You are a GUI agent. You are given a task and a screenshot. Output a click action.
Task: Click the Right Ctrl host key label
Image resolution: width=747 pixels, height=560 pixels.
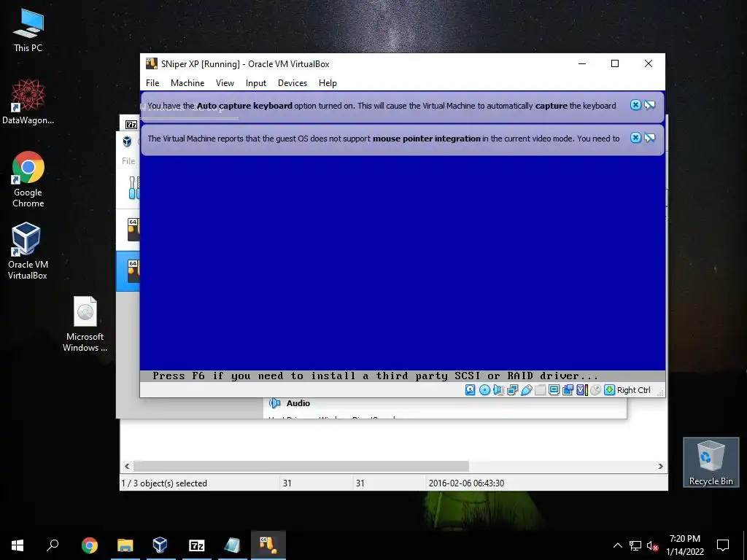click(x=634, y=390)
